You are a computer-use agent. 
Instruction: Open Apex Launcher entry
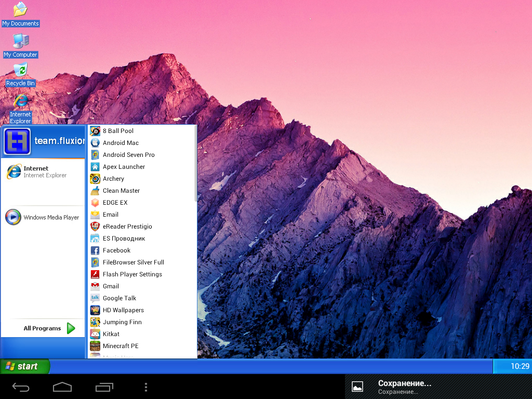pos(142,167)
